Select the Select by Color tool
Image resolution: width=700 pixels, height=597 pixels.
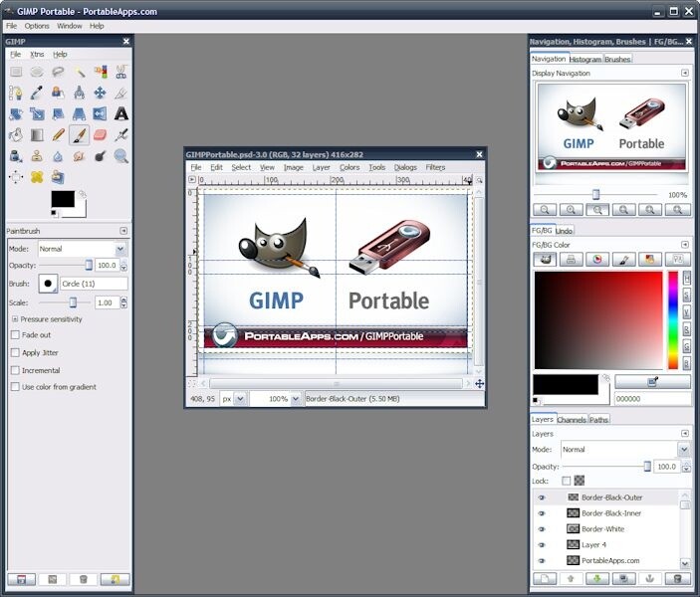[100, 72]
